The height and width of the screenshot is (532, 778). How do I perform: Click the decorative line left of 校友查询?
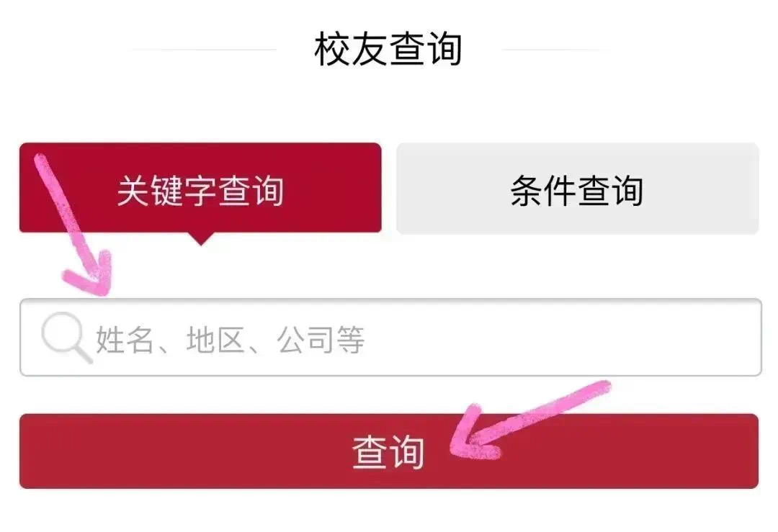click(204, 50)
